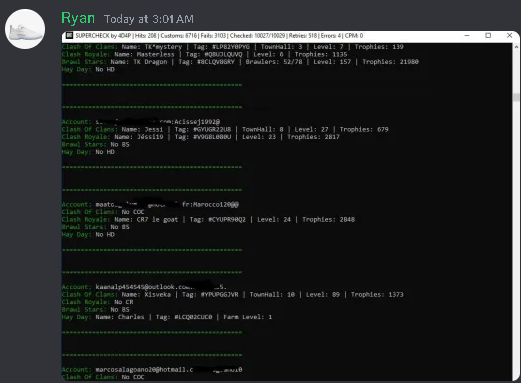Image resolution: width=521 pixels, height=383 pixels.
Task: Click the Clash Royale: No CR line
Action: pyautogui.click(x=97, y=302)
